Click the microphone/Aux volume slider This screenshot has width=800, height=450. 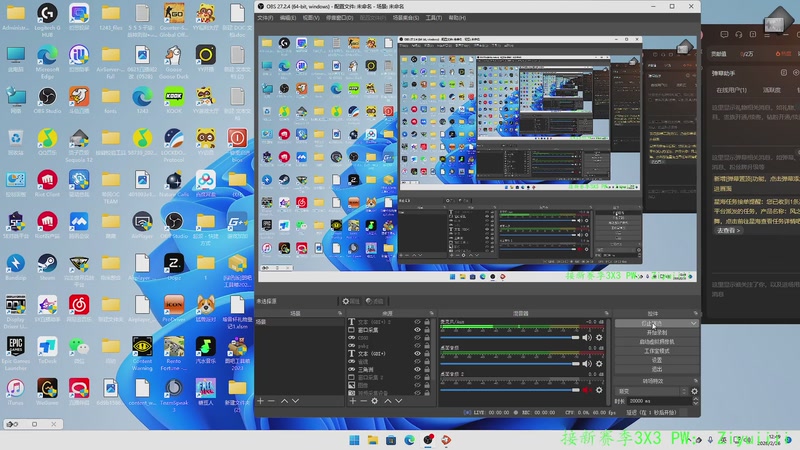click(x=510, y=338)
